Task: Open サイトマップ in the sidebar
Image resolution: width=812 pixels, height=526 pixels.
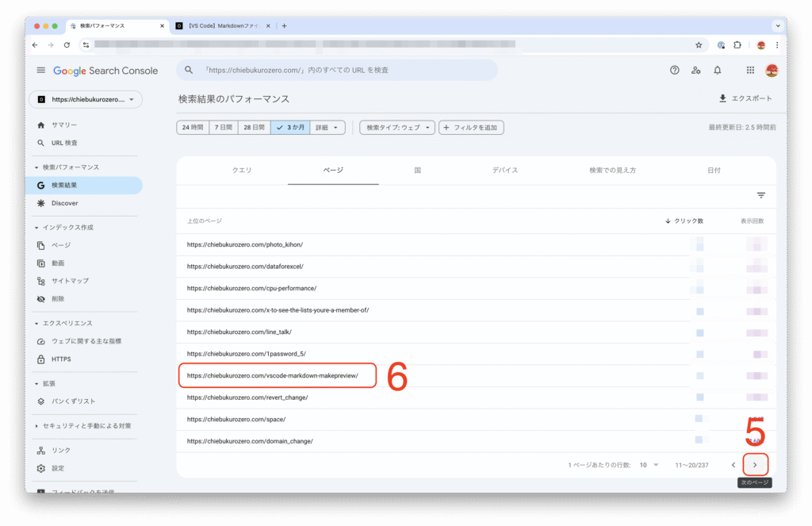Action: 86,281
